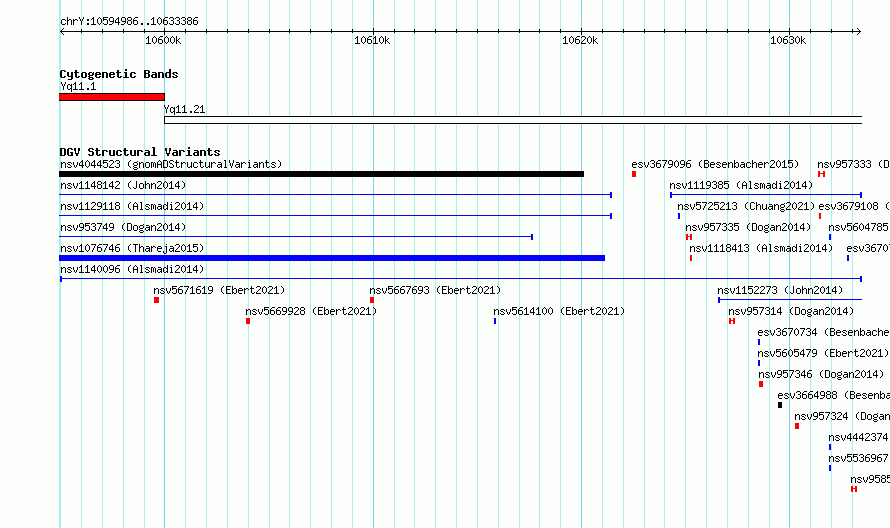890x528 pixels.
Task: Open the nsv5671619 (Ebert2021) label
Action: click(x=219, y=290)
